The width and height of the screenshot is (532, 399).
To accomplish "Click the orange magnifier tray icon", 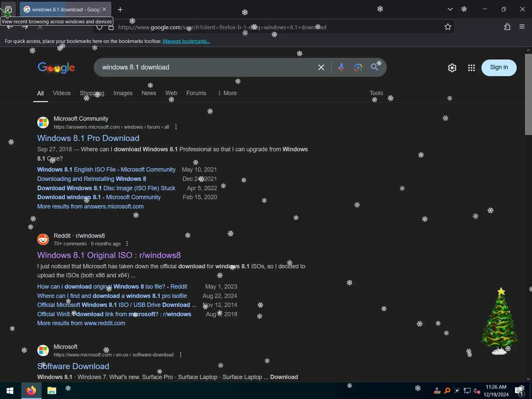I will (x=447, y=391).
